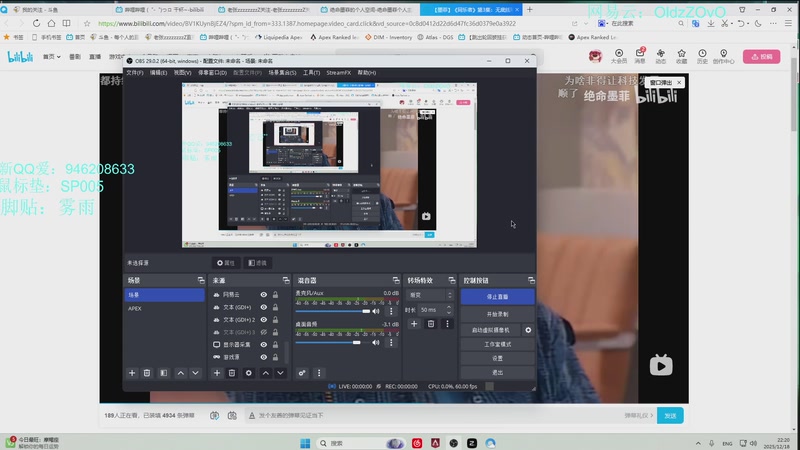The image size is (800, 450).
Task: Hide the 文本 (GDI+) source eye
Action: [264, 307]
